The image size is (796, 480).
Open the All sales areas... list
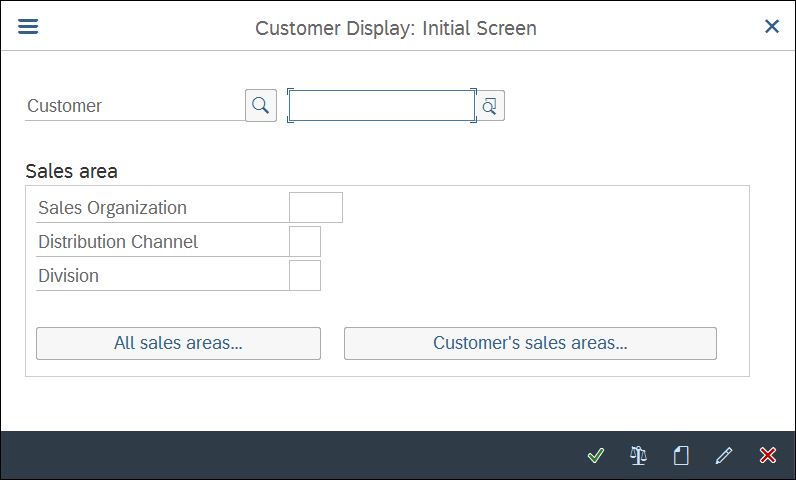click(178, 344)
